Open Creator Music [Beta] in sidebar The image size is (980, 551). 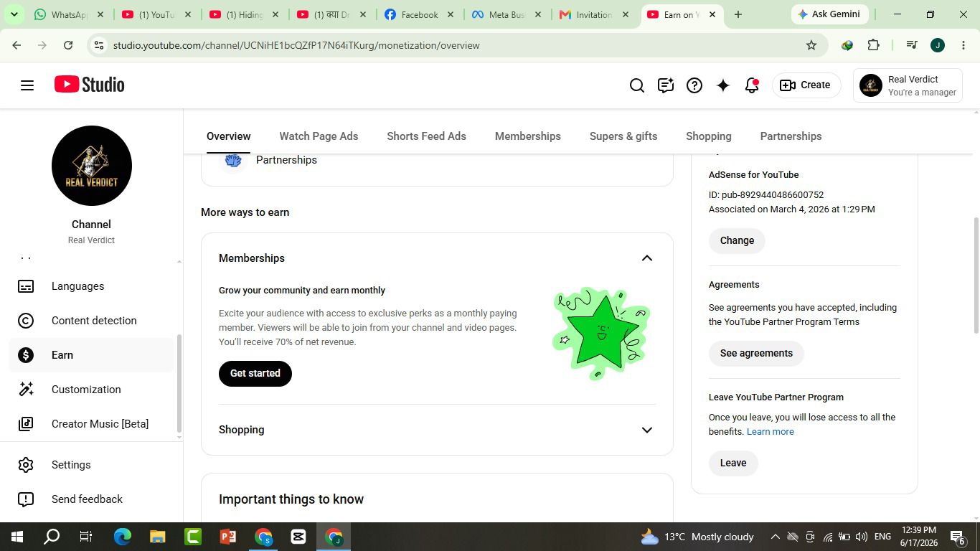coord(92,424)
